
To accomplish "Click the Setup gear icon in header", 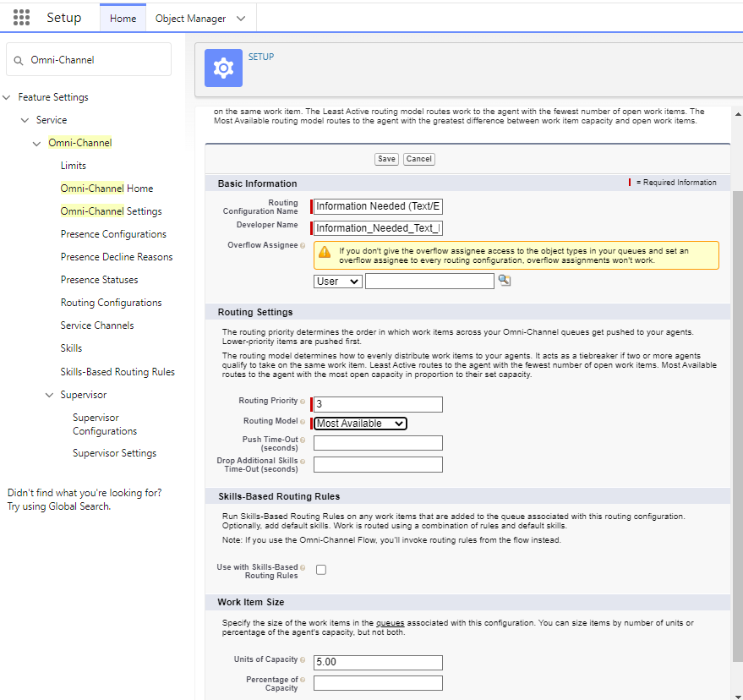I will point(223,68).
